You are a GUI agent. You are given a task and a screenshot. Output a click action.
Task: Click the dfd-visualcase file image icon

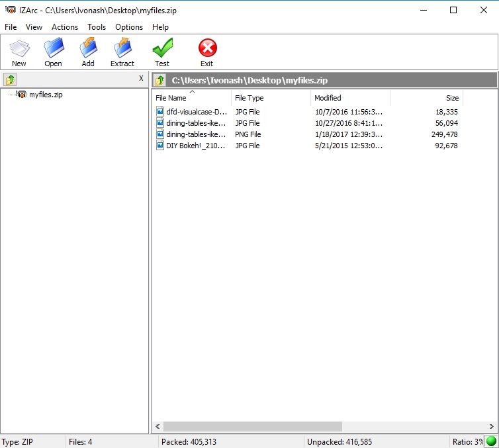click(x=160, y=111)
